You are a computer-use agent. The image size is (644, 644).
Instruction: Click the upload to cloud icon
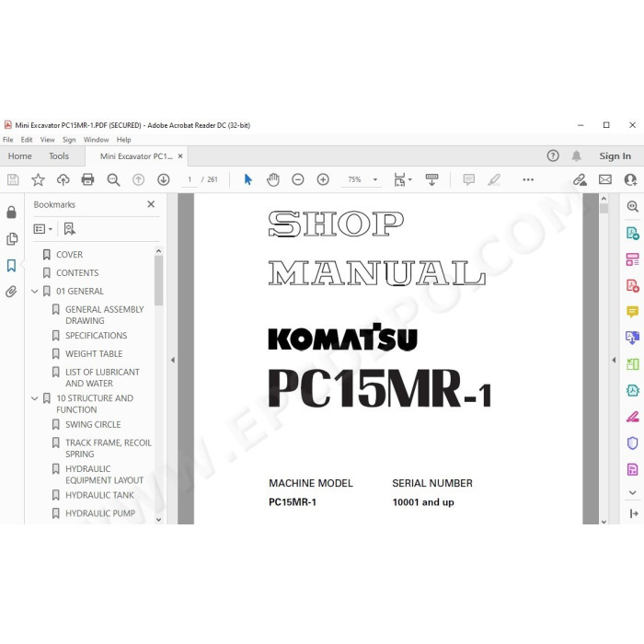(x=63, y=179)
